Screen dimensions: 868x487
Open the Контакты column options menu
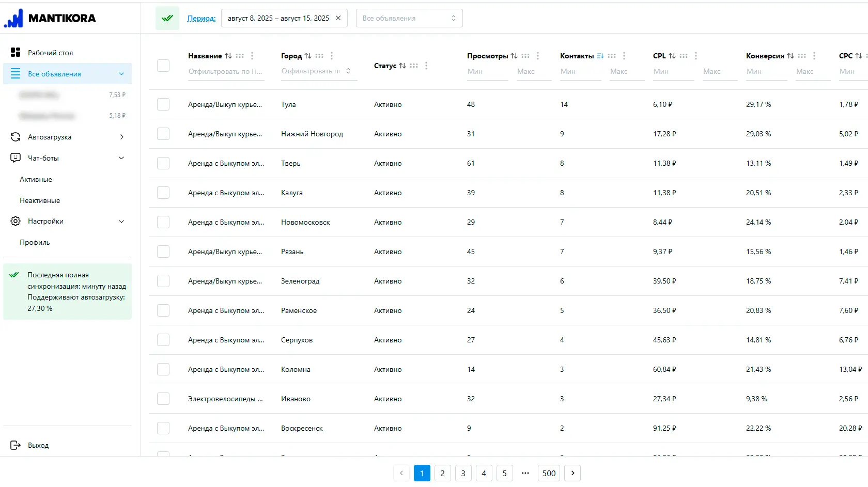point(624,56)
